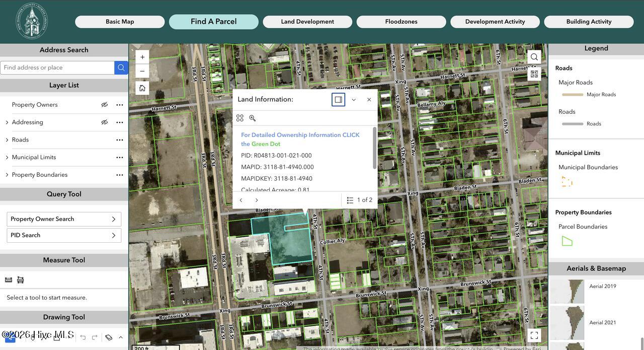Switch to the Floodzones tab
644x350 pixels.
(x=401, y=22)
